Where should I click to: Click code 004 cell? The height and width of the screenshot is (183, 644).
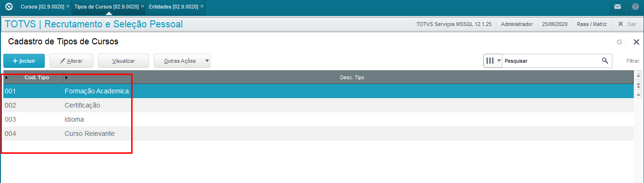(10, 133)
